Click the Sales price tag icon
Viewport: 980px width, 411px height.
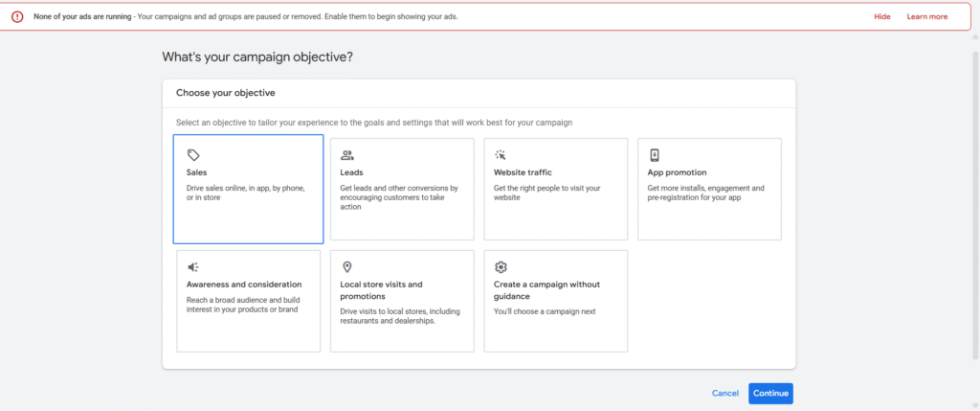[x=193, y=155]
